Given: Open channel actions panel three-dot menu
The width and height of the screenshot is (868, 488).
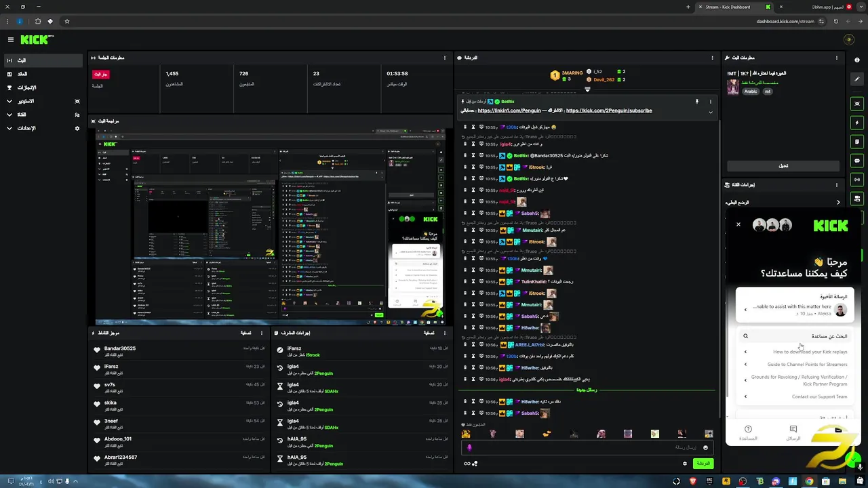Looking at the screenshot, I should coord(837,184).
